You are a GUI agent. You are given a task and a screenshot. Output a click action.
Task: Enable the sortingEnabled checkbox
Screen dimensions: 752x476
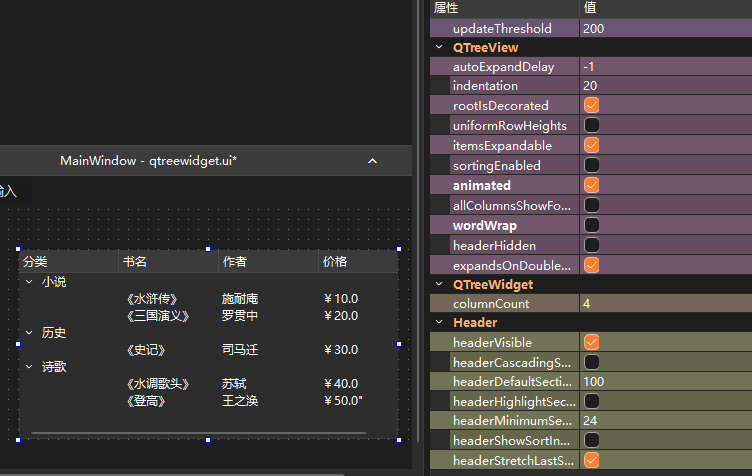pyautogui.click(x=591, y=165)
